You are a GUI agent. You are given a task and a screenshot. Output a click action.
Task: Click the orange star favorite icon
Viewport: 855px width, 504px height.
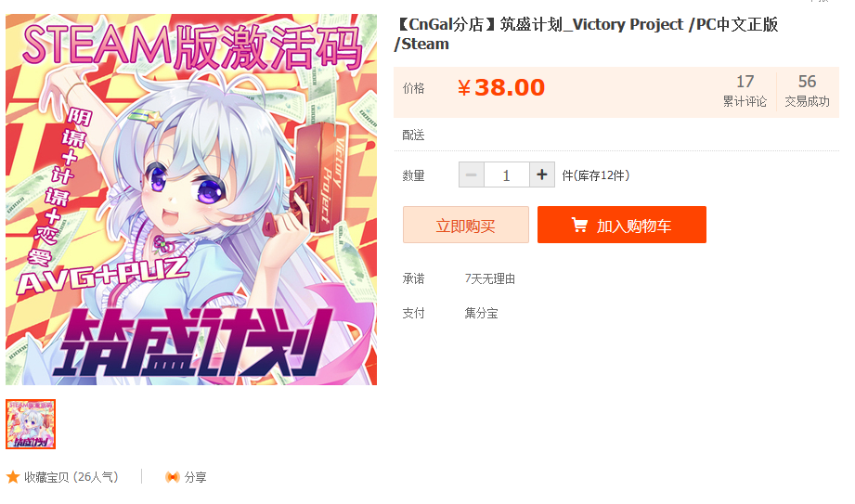pos(13,477)
